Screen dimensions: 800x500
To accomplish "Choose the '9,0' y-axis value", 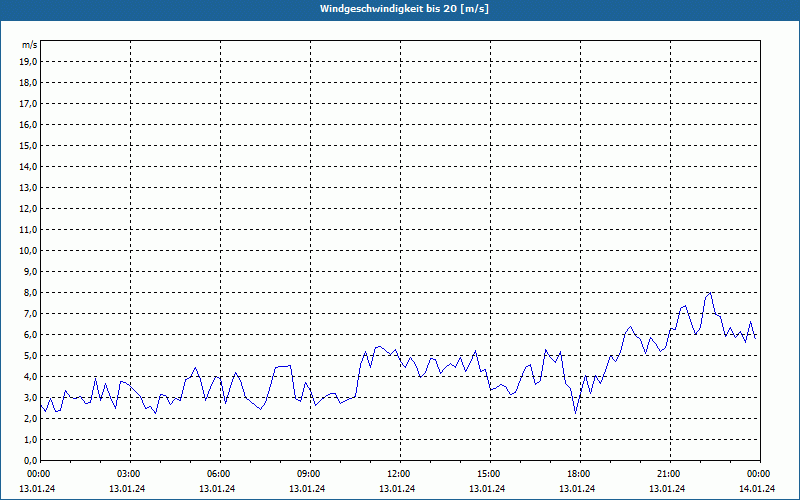I will click(31, 271).
